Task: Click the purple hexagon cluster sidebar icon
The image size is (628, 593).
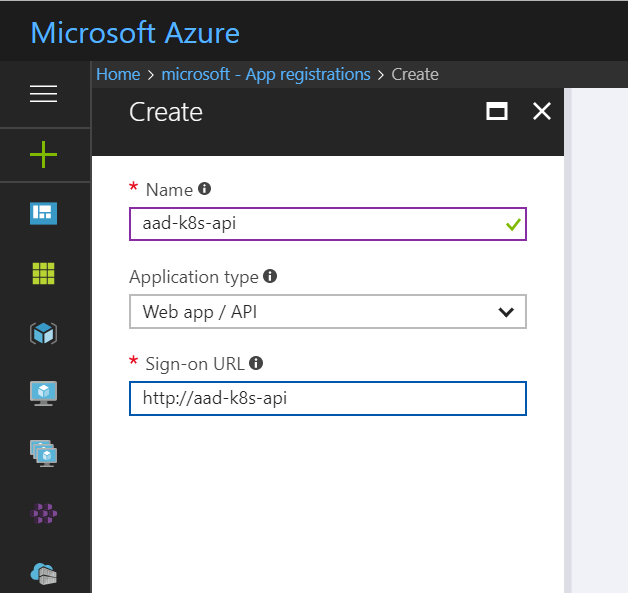Action: (44, 513)
